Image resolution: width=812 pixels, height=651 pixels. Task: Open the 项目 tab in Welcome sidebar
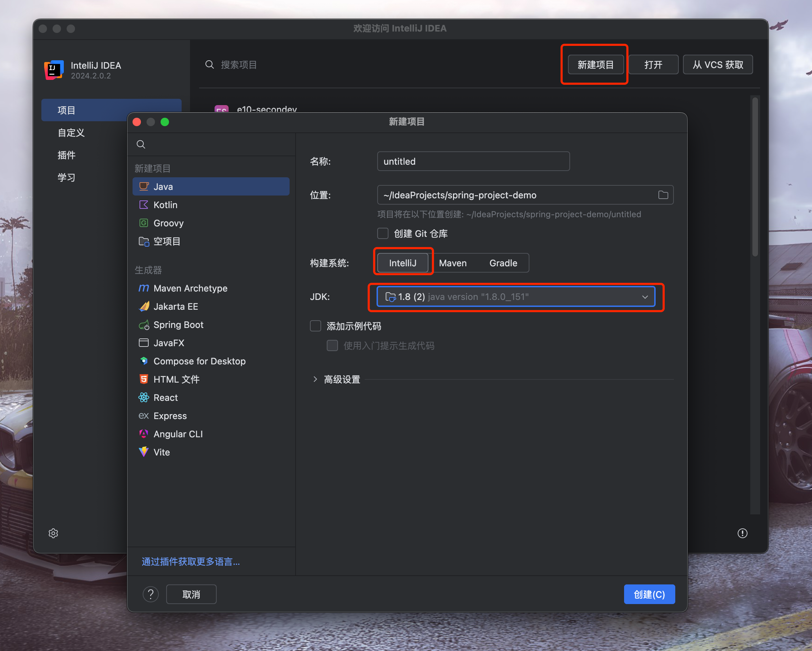click(x=111, y=110)
